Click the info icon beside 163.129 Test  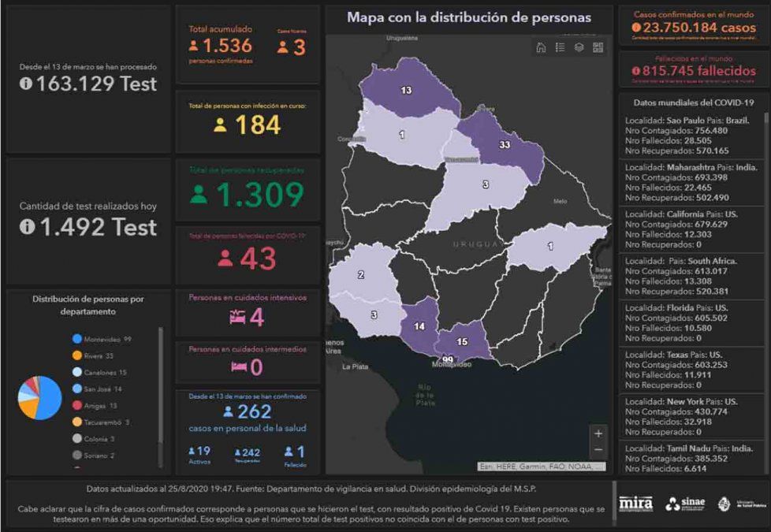click(26, 84)
